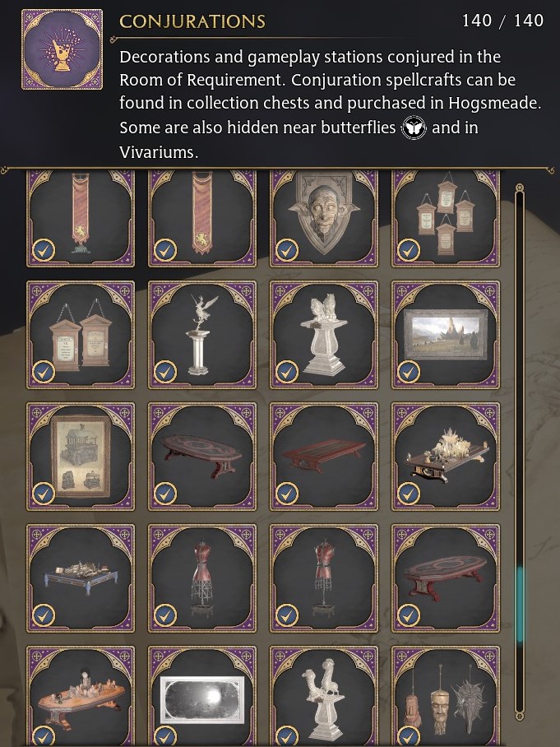Click checkmark on first Gryffindor banner tile
Image resolution: width=560 pixels, height=747 pixels.
pos(44,250)
